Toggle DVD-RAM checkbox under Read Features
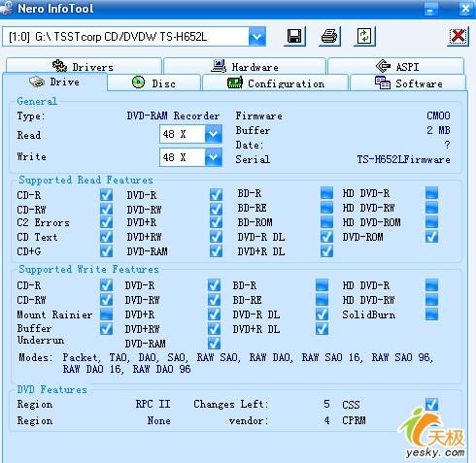The height and width of the screenshot is (463, 476). (x=216, y=251)
